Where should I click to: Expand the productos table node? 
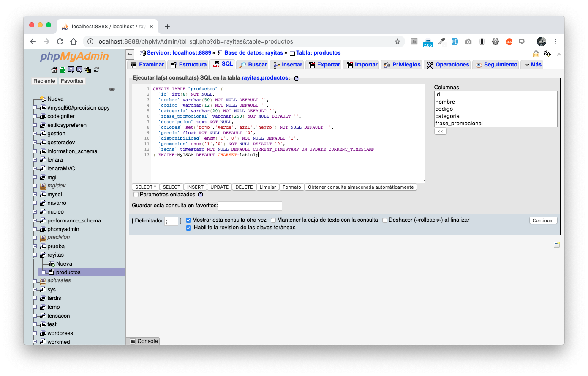[44, 272]
